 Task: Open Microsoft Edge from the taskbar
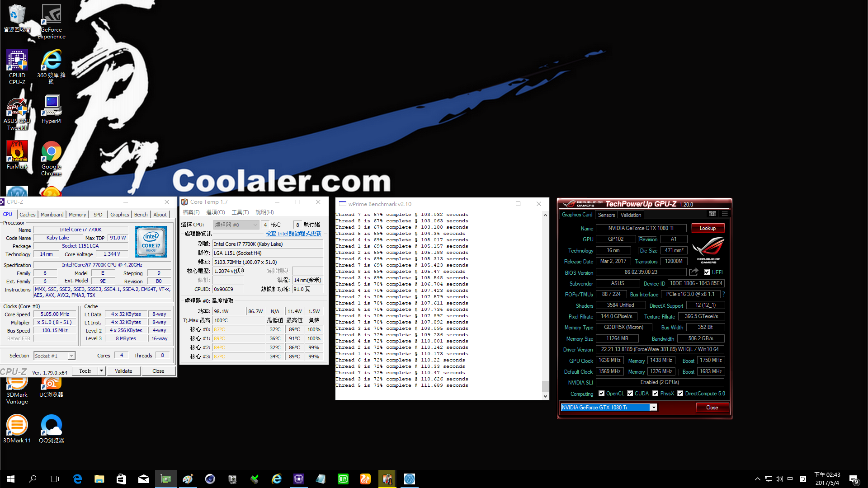[x=77, y=479]
